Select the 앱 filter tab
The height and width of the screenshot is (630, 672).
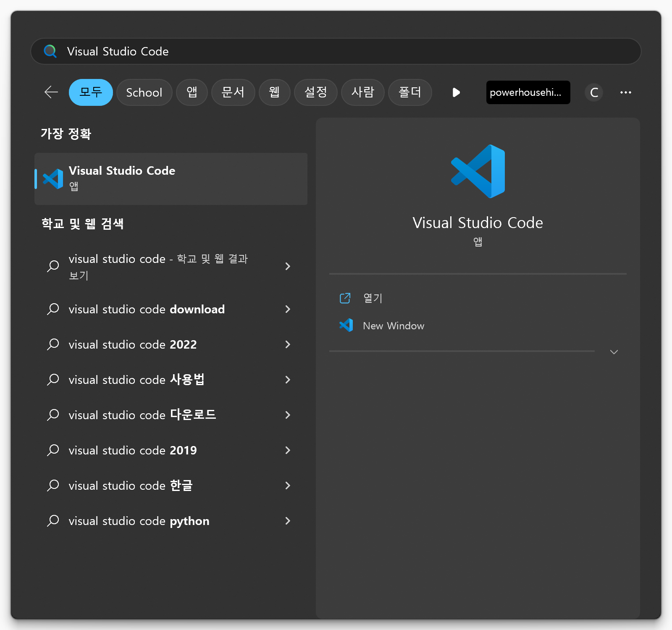point(192,92)
